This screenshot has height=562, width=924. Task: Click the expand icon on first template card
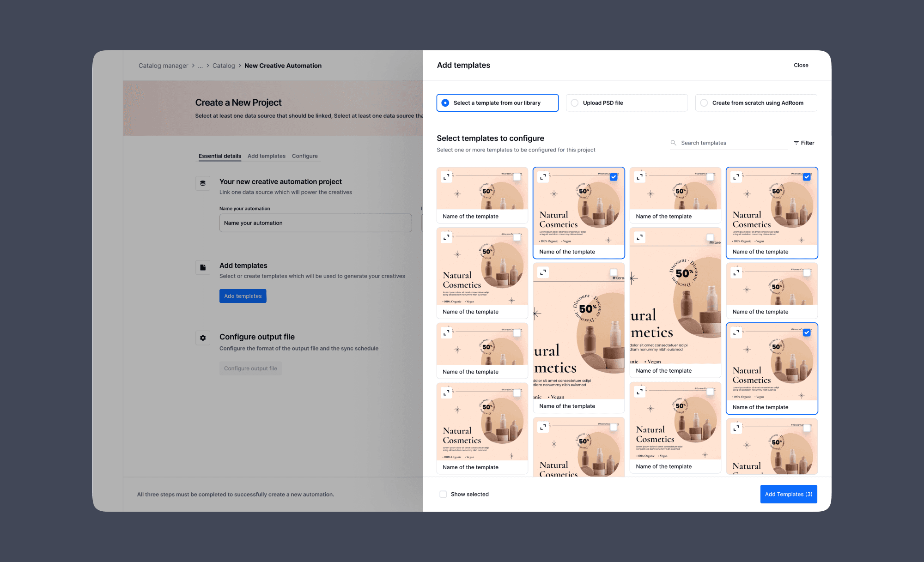click(x=446, y=177)
